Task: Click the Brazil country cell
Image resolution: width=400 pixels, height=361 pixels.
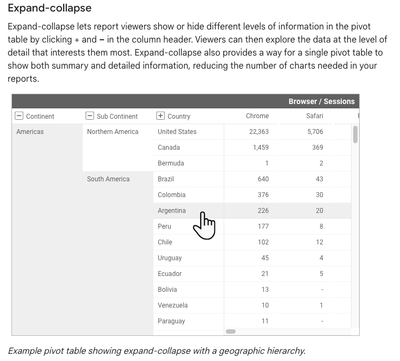Action: click(188, 179)
